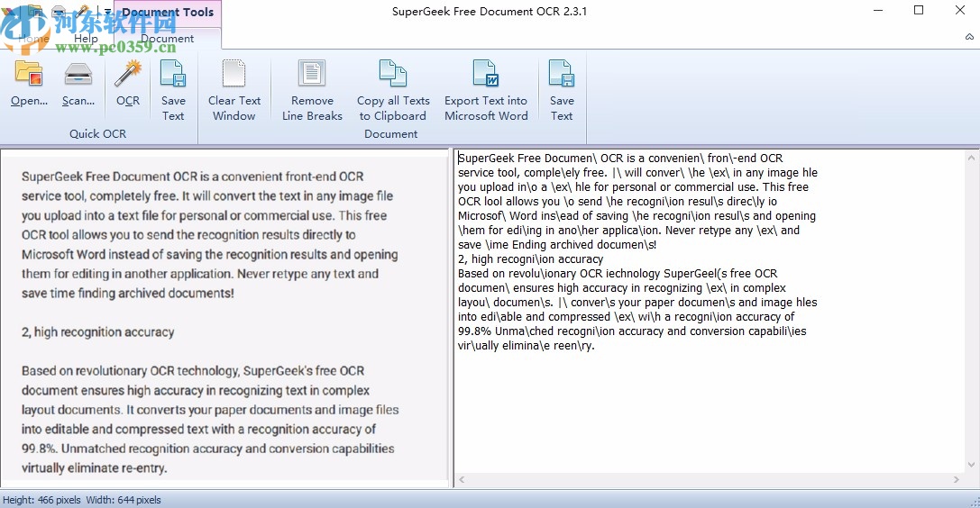Click the scanner icon in quick access toolbar
The image size is (980, 508).
(x=58, y=11)
